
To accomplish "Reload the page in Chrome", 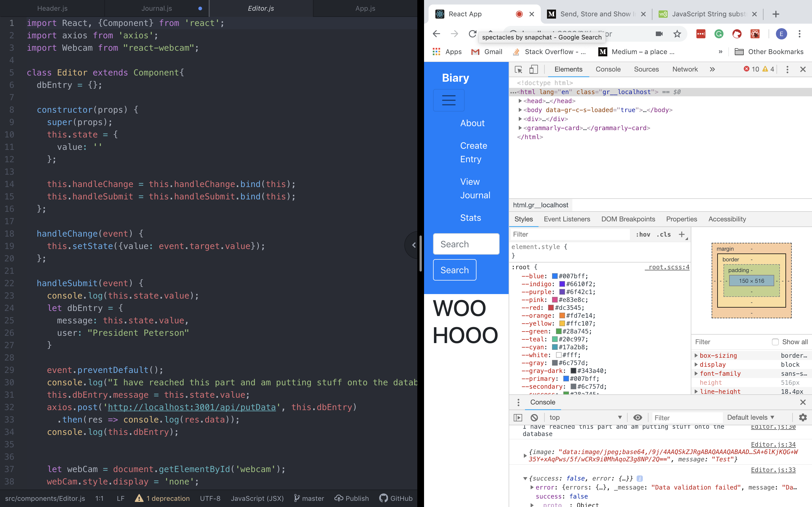I will 473,34.
